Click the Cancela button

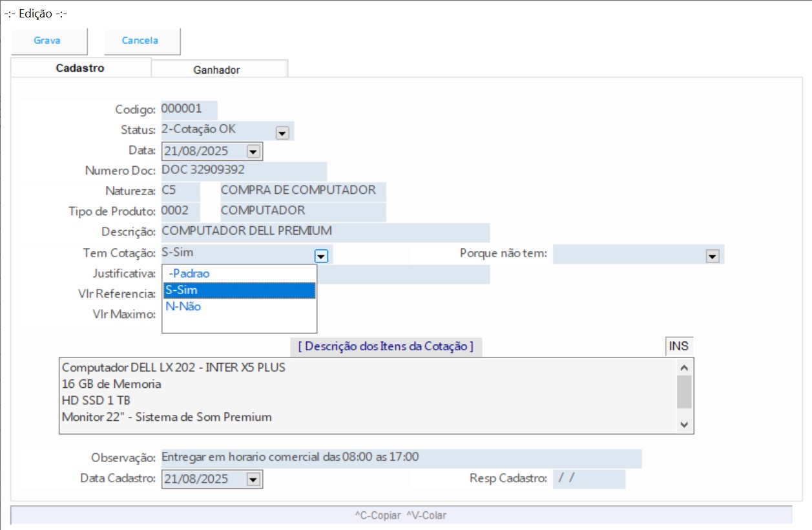tap(141, 41)
